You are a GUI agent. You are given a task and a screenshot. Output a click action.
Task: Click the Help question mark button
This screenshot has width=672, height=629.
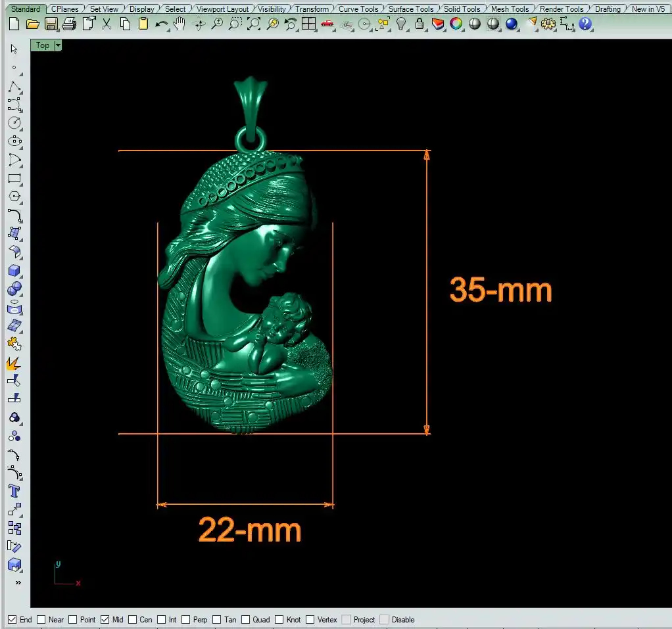coord(585,24)
